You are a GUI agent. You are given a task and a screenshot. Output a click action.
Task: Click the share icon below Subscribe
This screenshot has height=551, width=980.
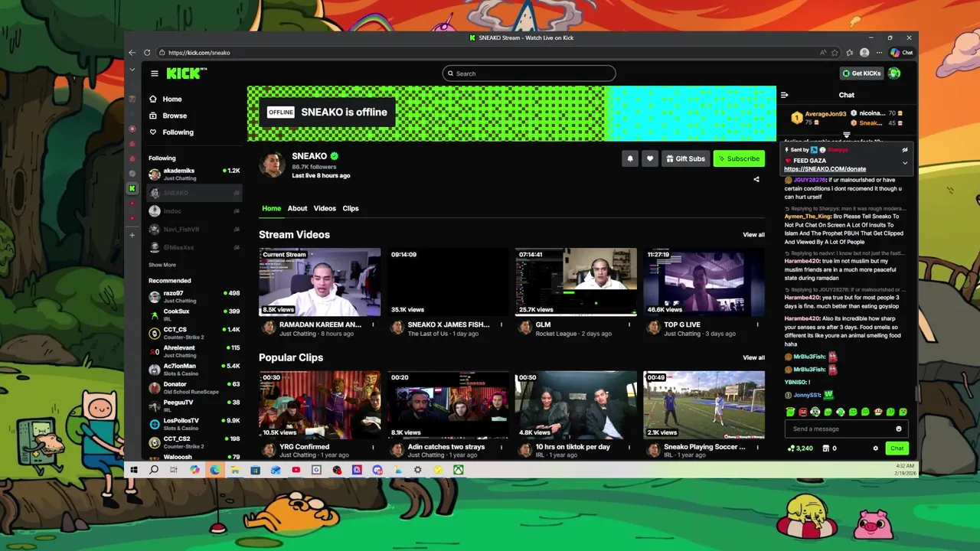tap(756, 179)
